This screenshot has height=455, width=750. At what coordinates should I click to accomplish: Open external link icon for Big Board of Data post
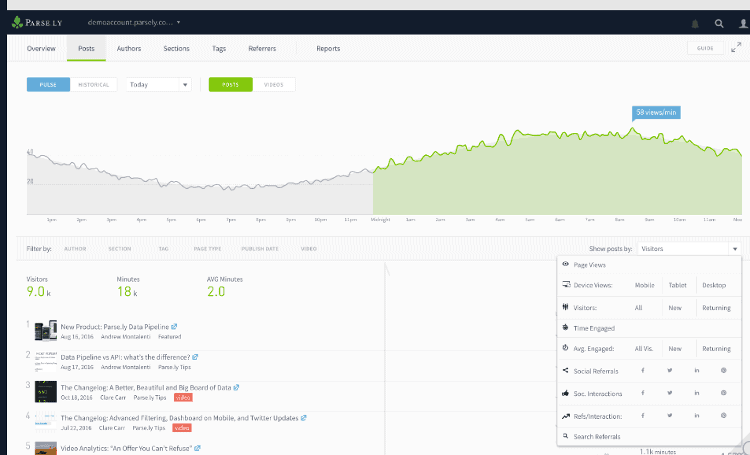pyautogui.click(x=236, y=388)
